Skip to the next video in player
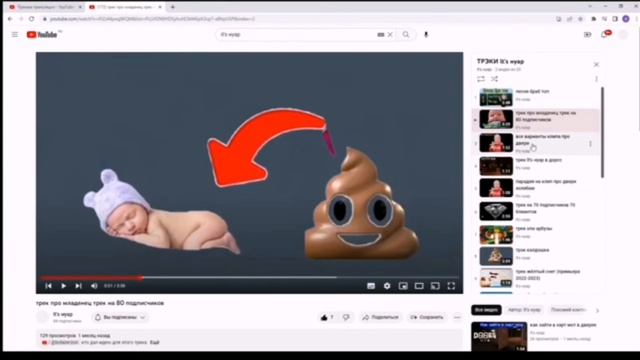This screenshot has height=360, width=640. [x=78, y=286]
